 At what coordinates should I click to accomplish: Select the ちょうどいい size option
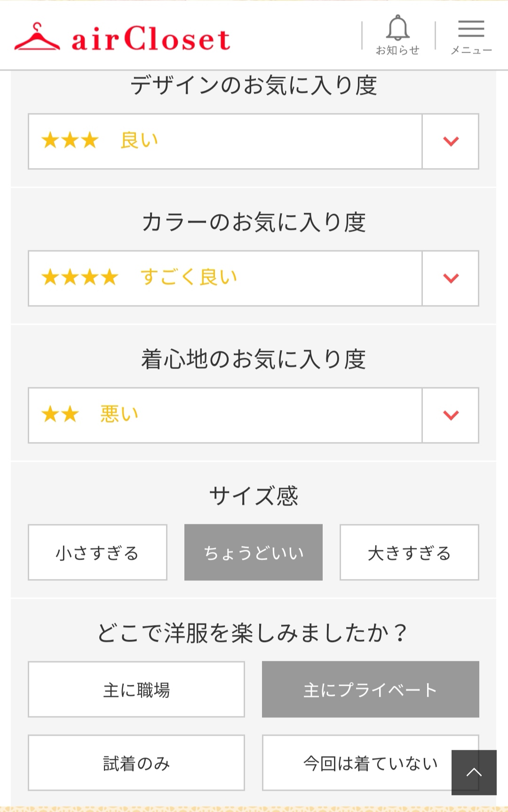coord(254,552)
